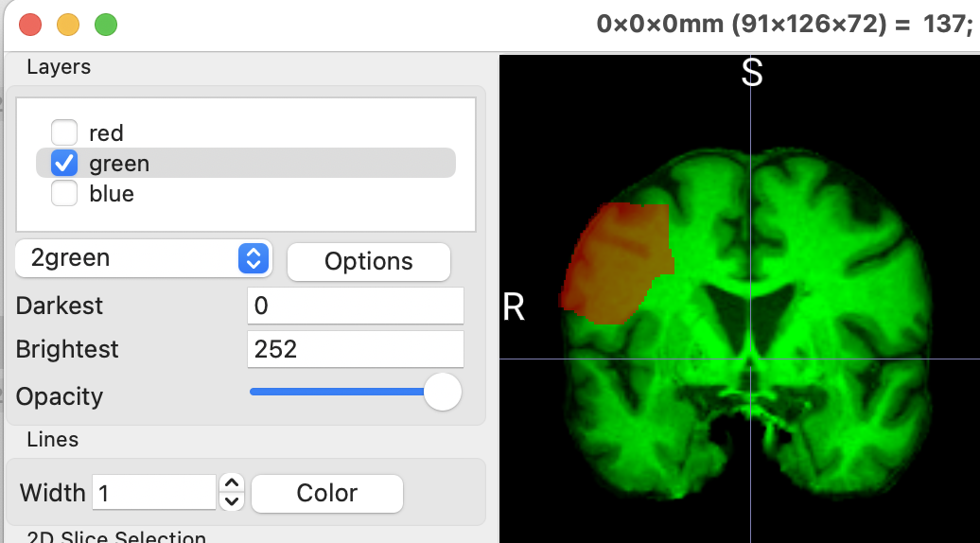Enable the red layer checkbox

[64, 133]
